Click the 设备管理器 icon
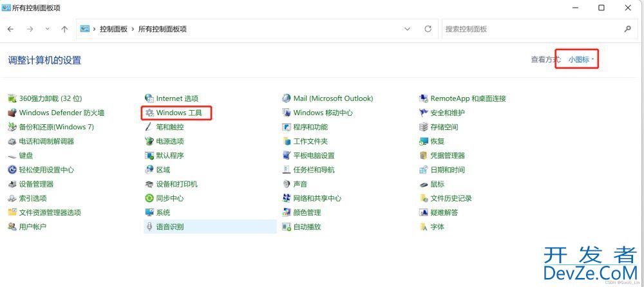 [x=12, y=184]
